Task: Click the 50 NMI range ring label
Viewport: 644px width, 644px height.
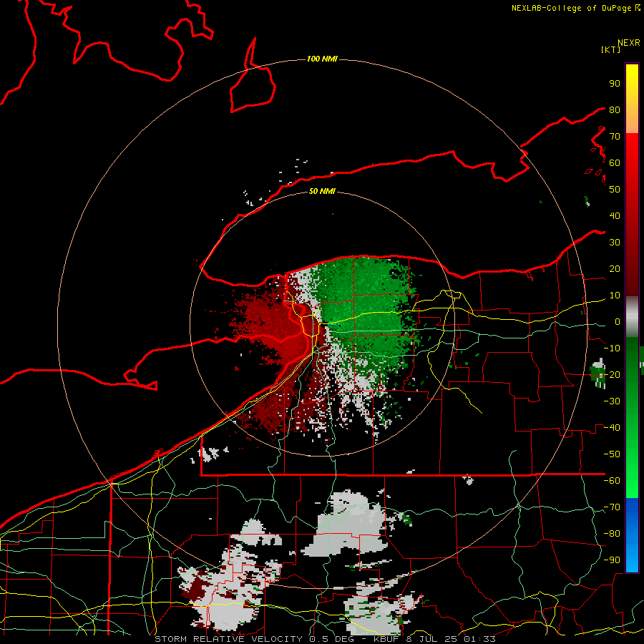Action: click(x=322, y=191)
